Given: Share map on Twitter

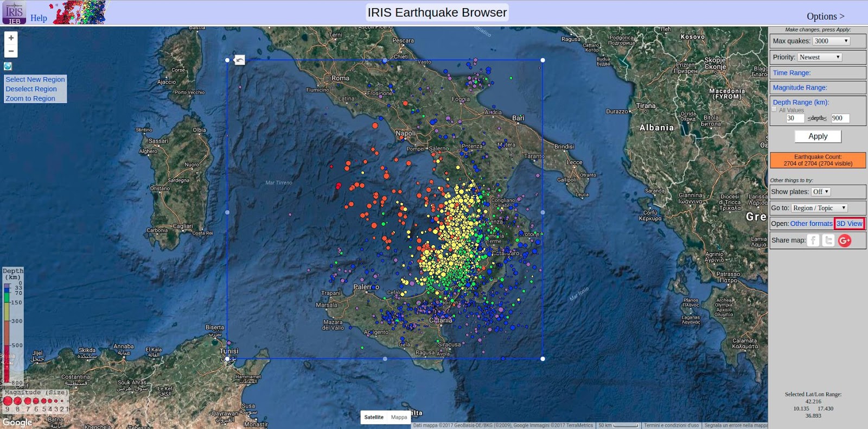Looking at the screenshot, I should (x=828, y=240).
